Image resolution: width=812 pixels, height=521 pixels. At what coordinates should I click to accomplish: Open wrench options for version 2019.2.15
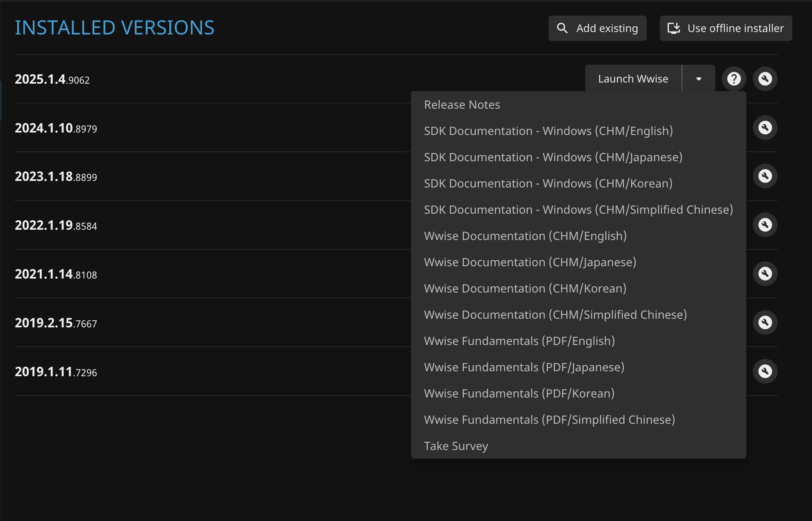click(x=765, y=322)
